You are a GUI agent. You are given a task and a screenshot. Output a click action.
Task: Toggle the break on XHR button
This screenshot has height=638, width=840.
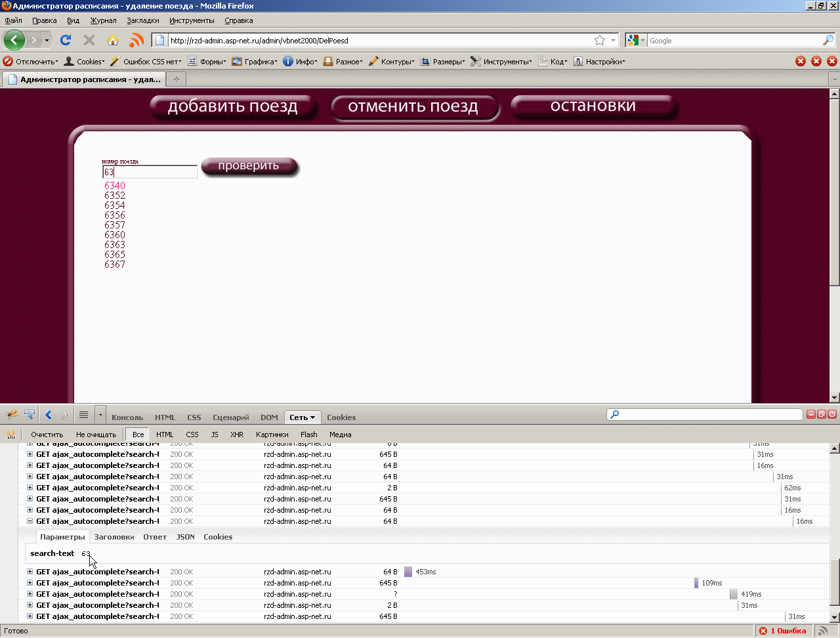tap(11, 435)
